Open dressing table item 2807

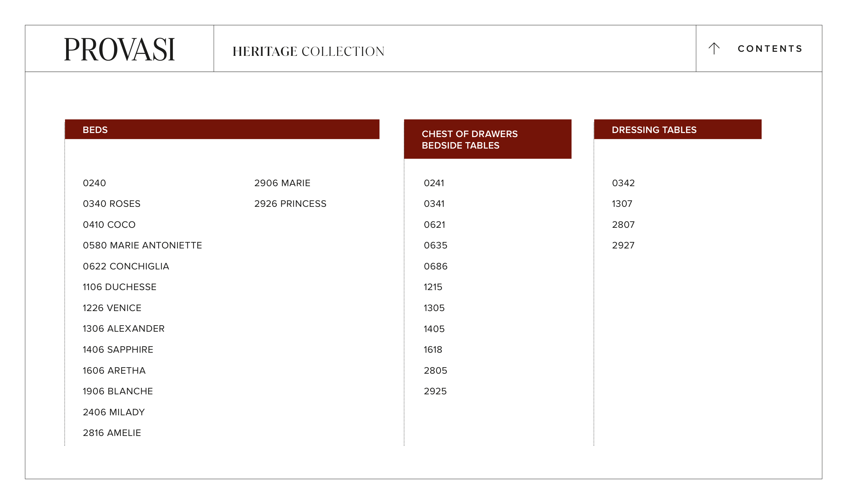623,225
